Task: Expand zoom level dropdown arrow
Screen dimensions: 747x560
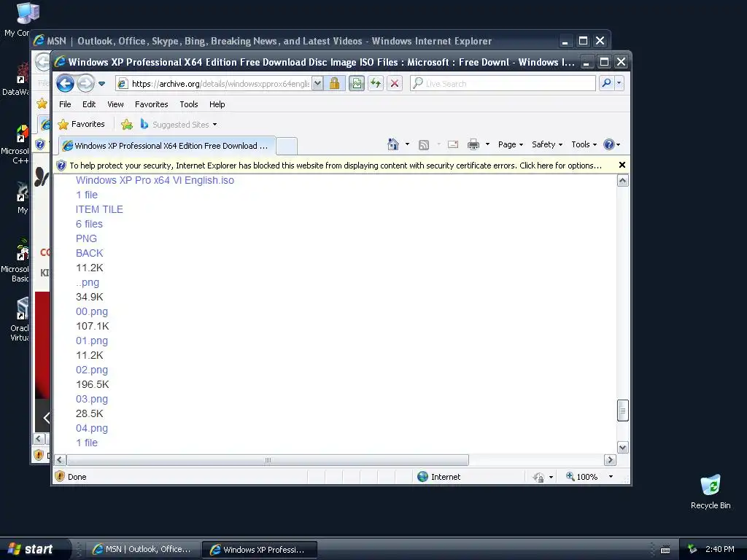Action: coord(611,477)
